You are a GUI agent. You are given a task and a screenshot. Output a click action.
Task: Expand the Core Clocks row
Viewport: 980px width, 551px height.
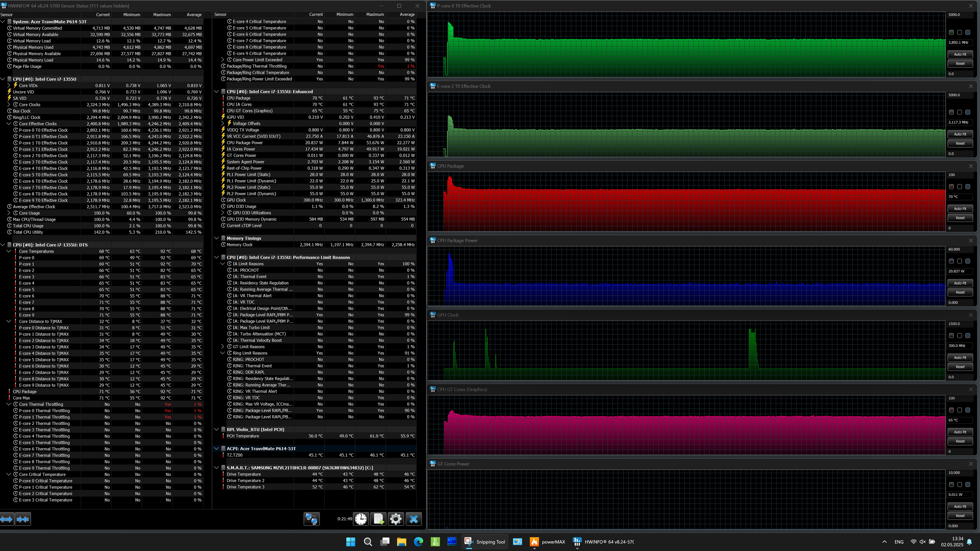tap(9, 104)
